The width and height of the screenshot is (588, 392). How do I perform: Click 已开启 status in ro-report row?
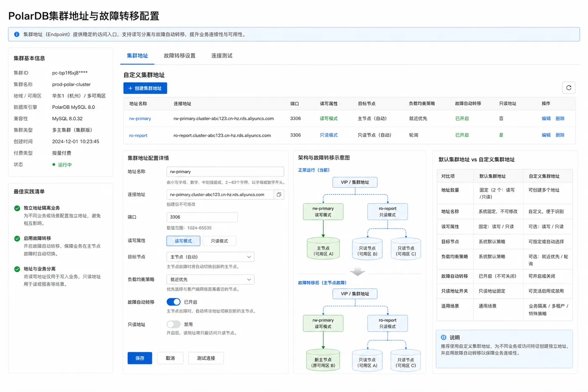coord(462,135)
